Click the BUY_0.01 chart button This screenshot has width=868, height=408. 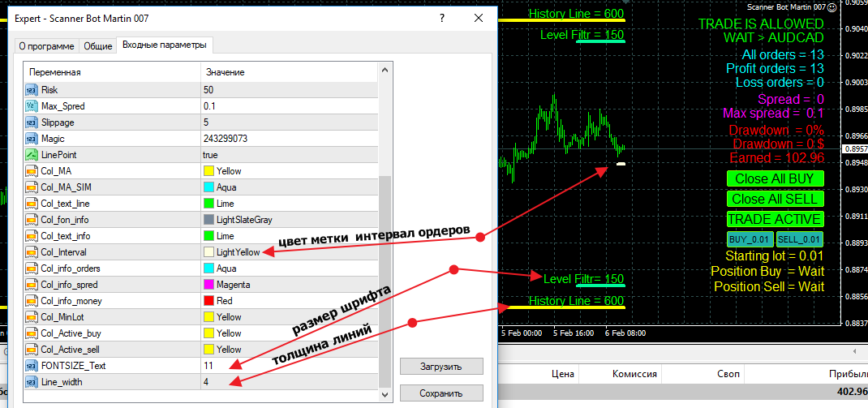[750, 239]
